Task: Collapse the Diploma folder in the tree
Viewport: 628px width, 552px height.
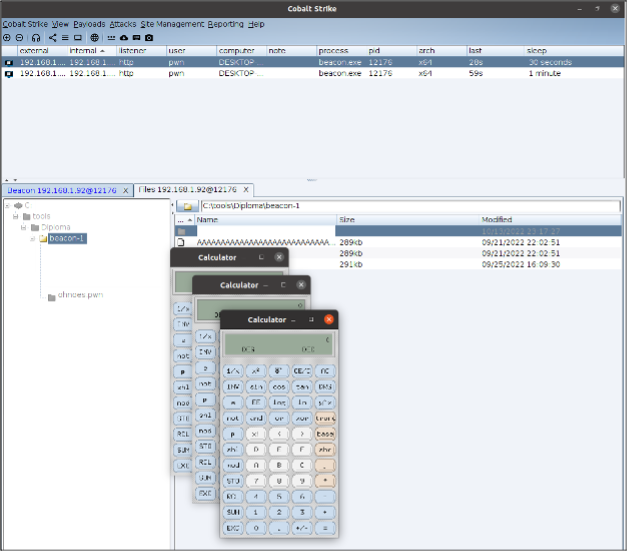Action: pyautogui.click(x=24, y=228)
